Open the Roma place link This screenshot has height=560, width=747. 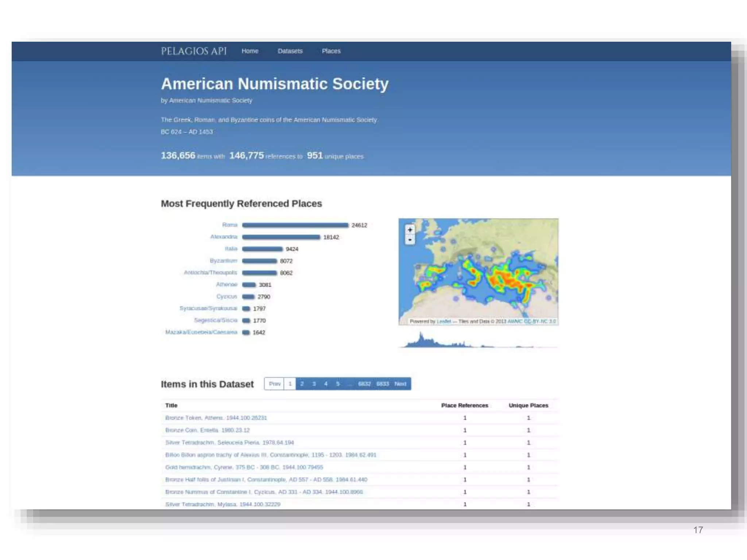230,225
